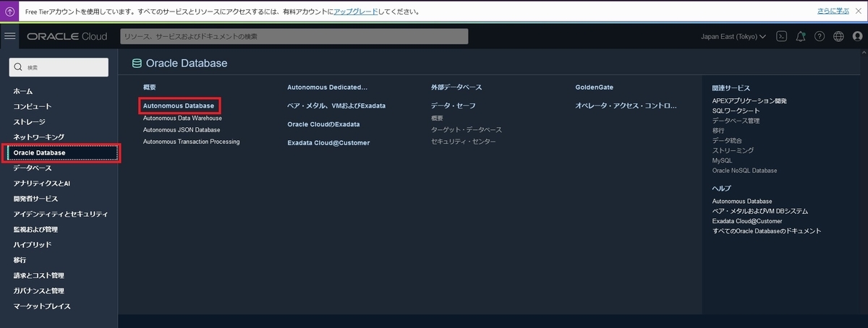
Task: Open Autonomous Transaction Processing
Action: point(191,142)
